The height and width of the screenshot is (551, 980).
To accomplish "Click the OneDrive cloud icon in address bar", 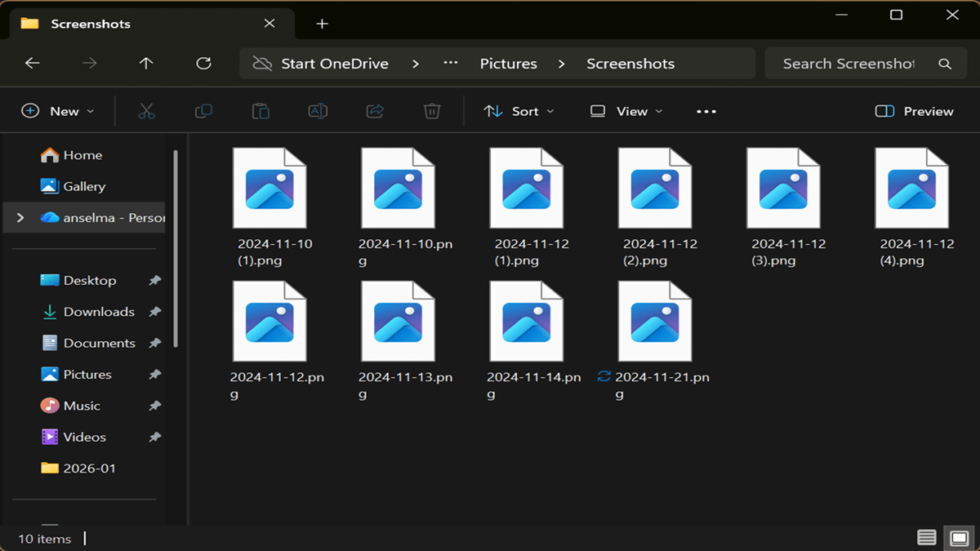I will coord(262,64).
